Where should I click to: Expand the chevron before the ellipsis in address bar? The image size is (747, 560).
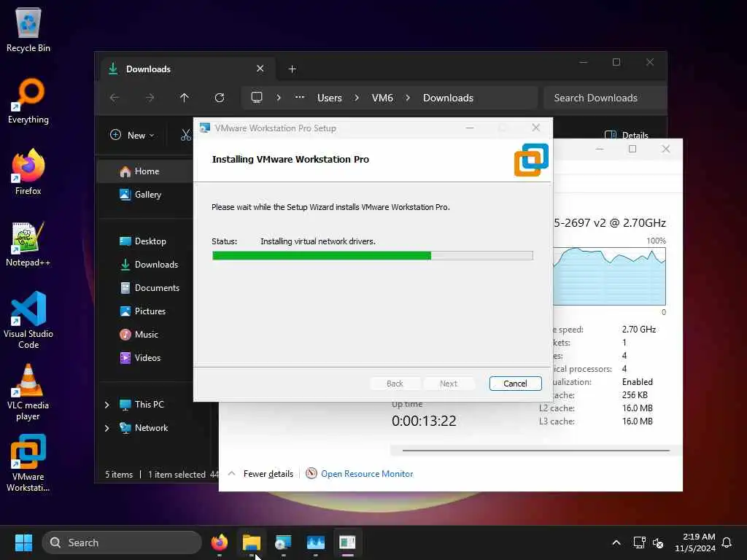(x=279, y=98)
